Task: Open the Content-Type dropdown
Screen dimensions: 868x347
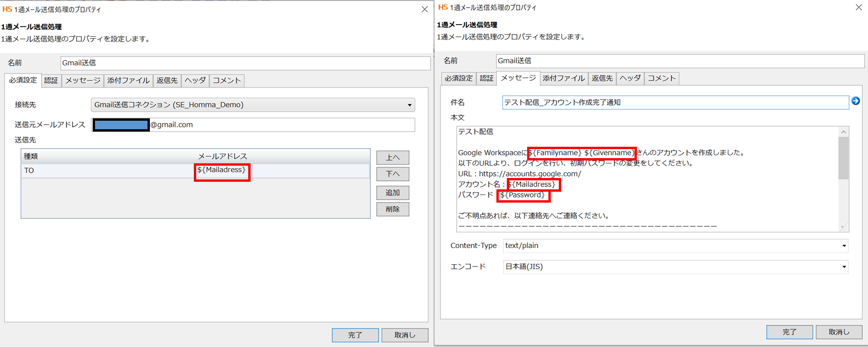Action: [676, 246]
